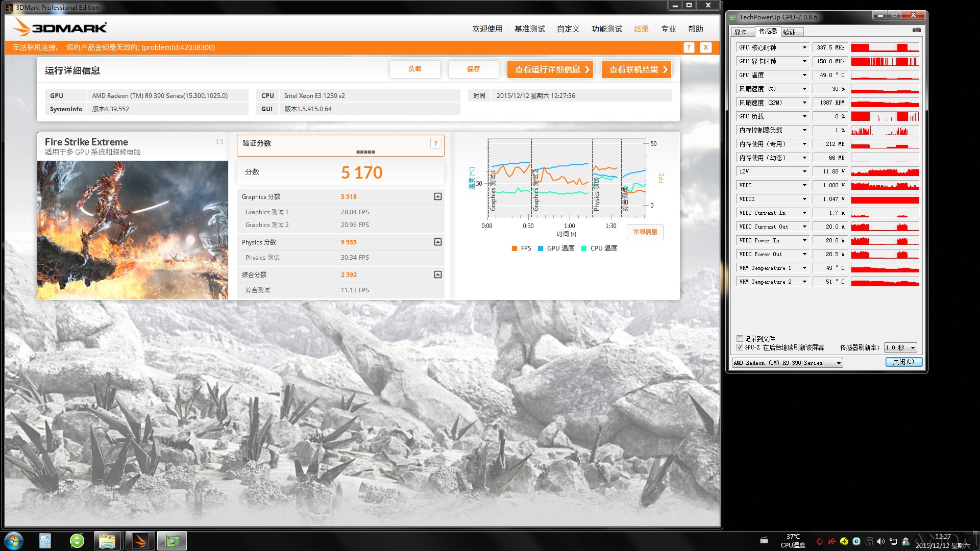The height and width of the screenshot is (551, 980).
Task: Click the 查看联机结果 button
Action: [x=636, y=69]
